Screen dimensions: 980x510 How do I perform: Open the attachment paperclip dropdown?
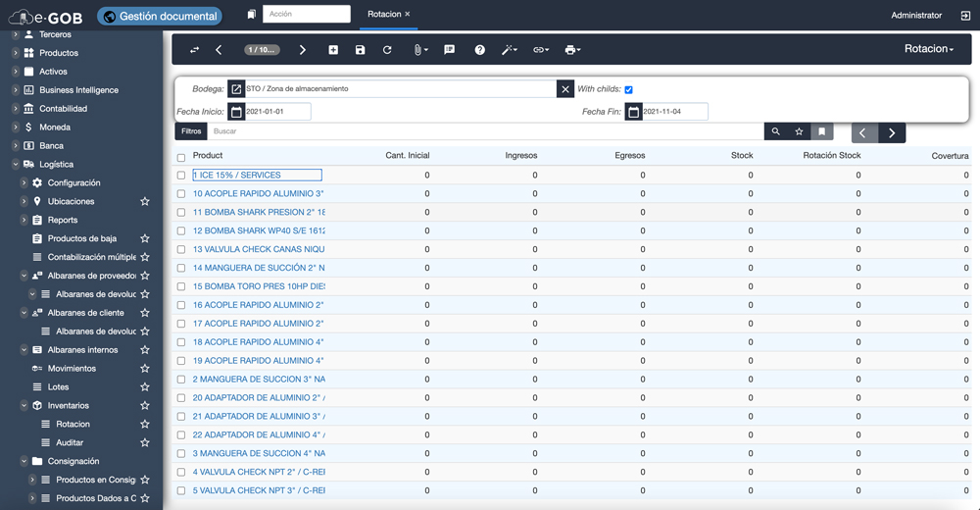(x=419, y=50)
